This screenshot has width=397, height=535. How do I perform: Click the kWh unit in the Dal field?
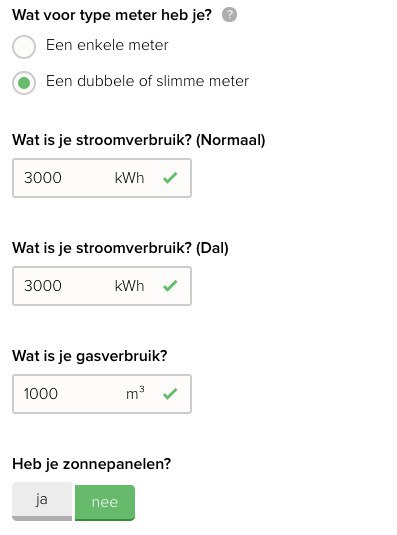coord(129,286)
